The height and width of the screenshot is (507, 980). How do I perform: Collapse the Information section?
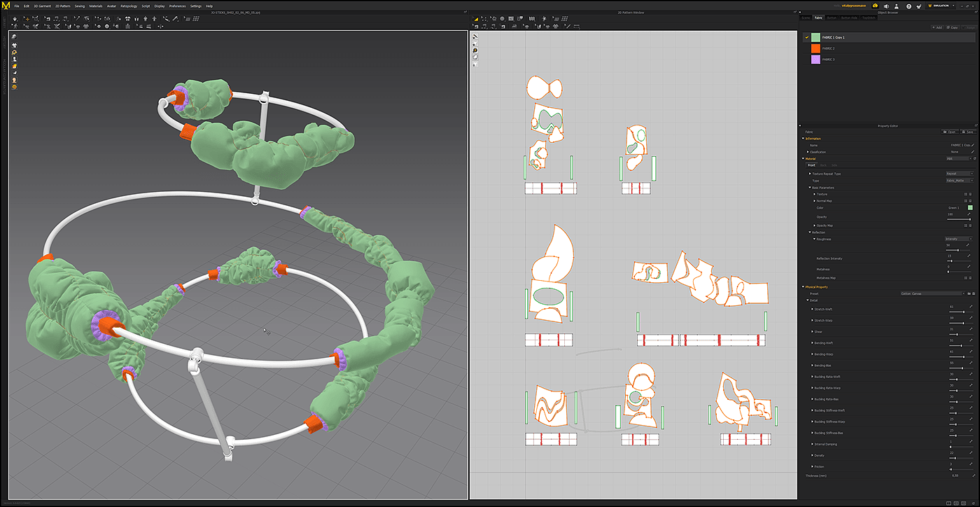pyautogui.click(x=804, y=139)
